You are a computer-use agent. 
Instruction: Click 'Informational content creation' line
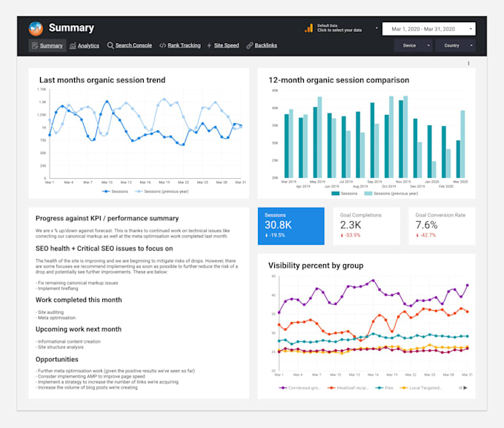[68, 341]
